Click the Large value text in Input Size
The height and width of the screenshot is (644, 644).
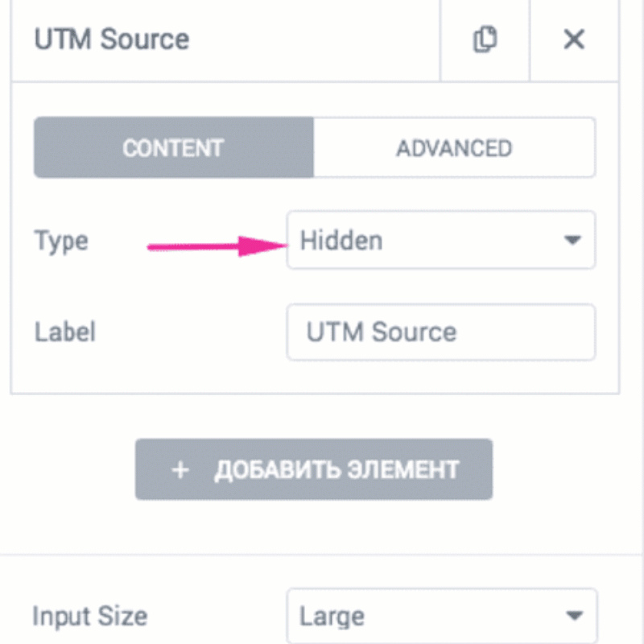pos(332,617)
